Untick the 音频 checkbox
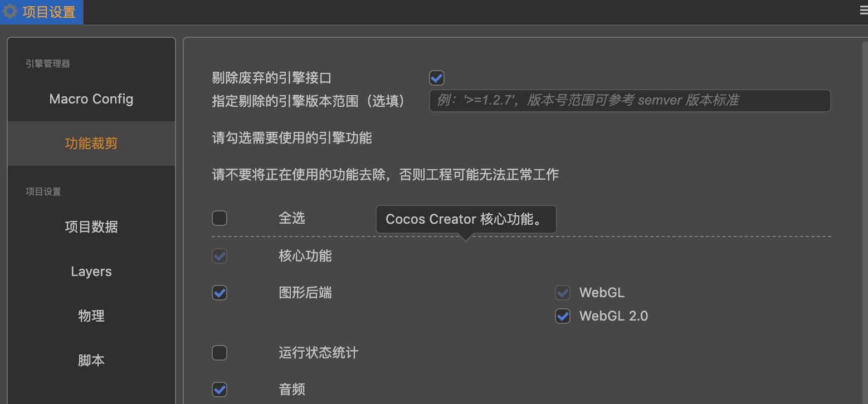 click(220, 389)
